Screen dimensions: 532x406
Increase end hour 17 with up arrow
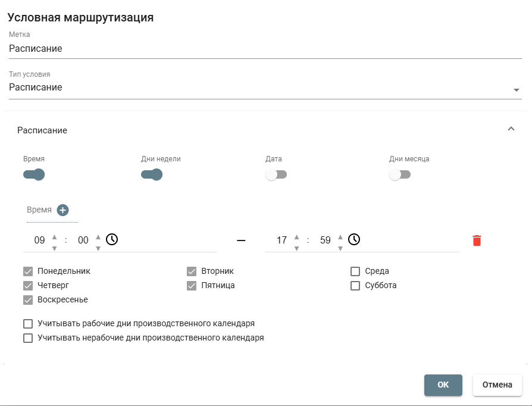coord(296,236)
